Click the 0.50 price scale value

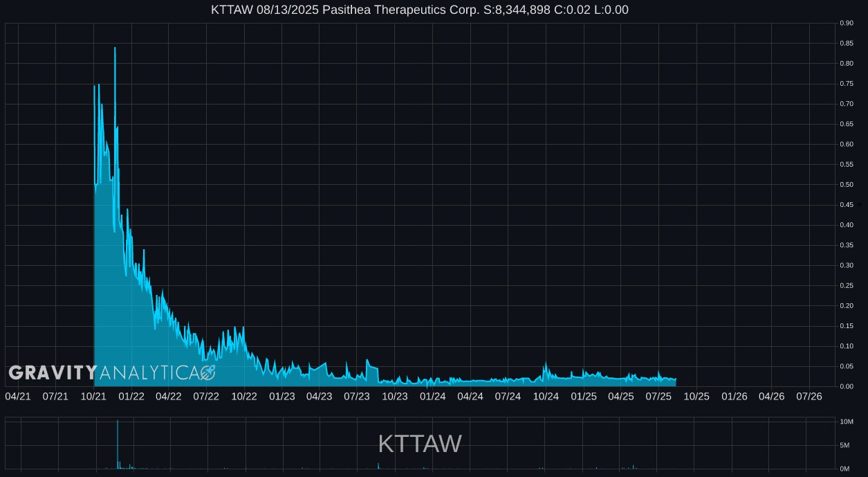coord(847,185)
